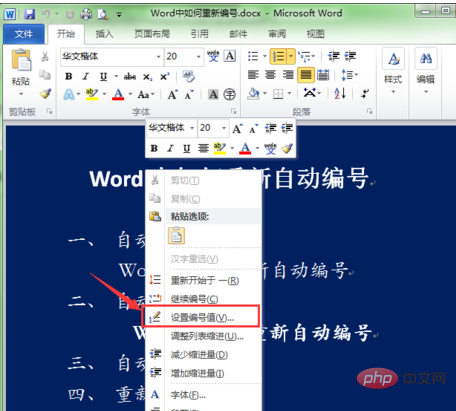
Task: Toggle Italic in the ribbon font group
Action: click(86, 76)
